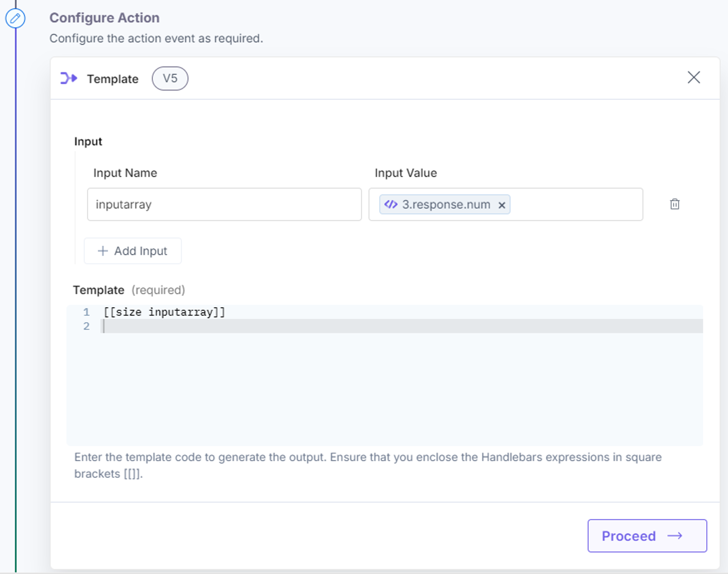
Task: Click the code icon in value chip
Action: pyautogui.click(x=391, y=204)
